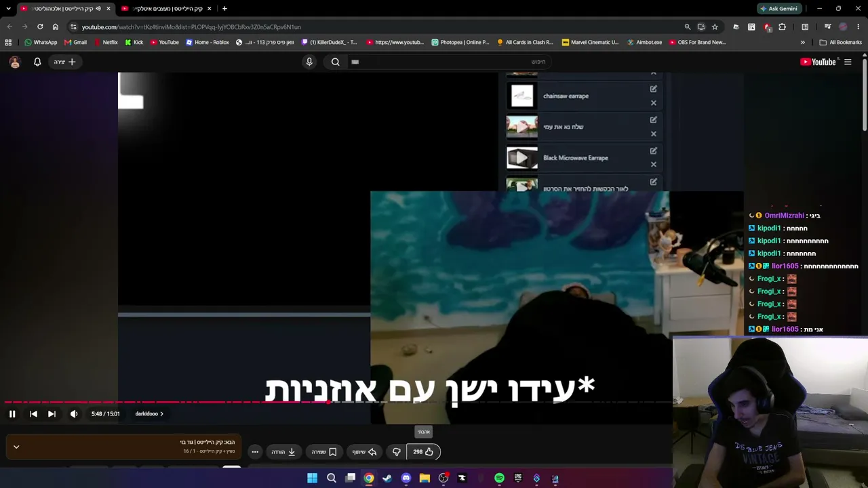Focus the YouTube search field
The width and height of the screenshot is (868, 488).
point(449,62)
